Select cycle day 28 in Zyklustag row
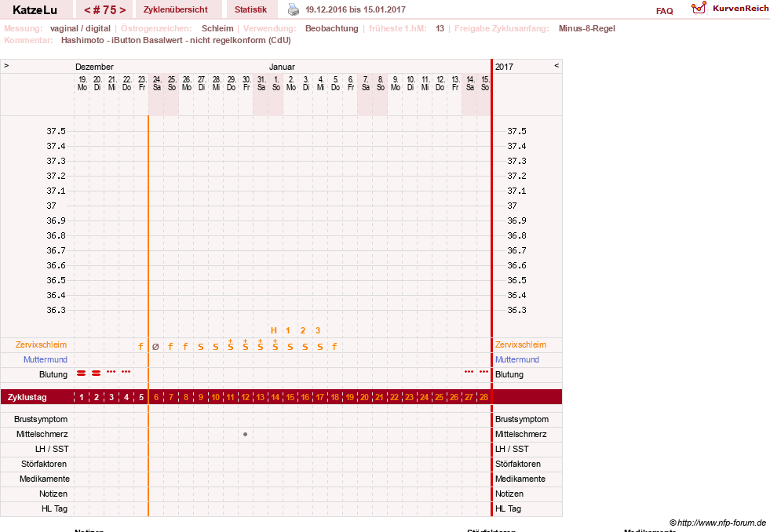This screenshot has width=770, height=532. click(x=484, y=397)
